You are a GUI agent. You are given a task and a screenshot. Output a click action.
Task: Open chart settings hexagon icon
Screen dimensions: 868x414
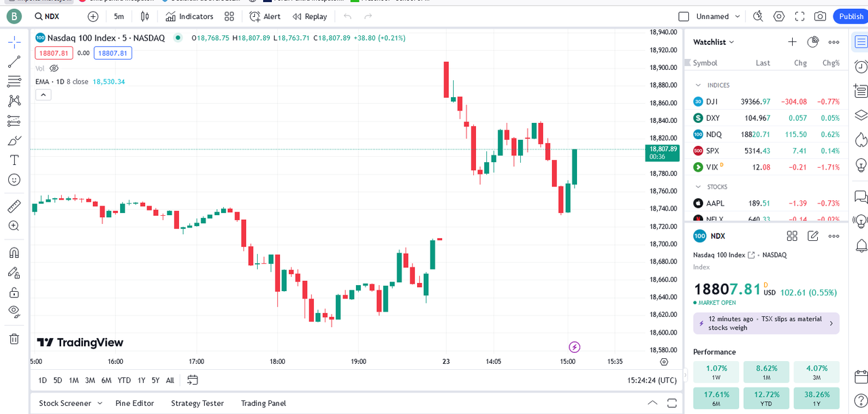coord(779,16)
